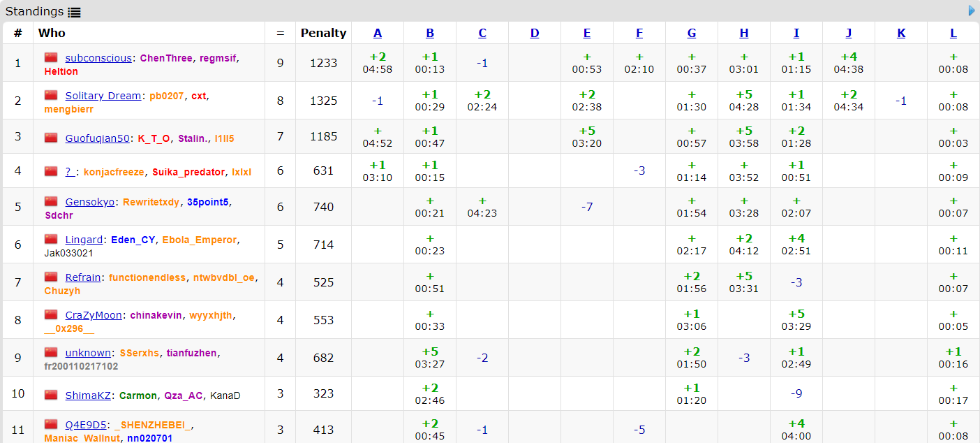
Task: Open problem G from the header
Action: click(692, 33)
